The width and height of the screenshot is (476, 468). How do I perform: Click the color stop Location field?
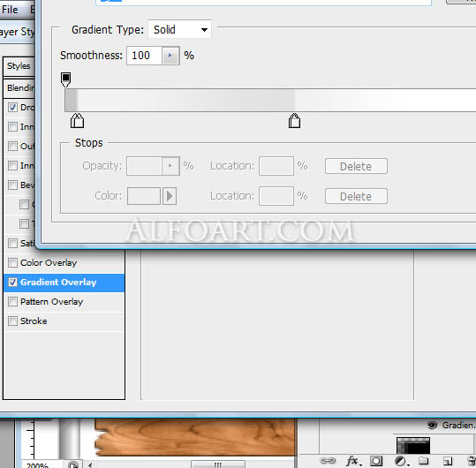click(276, 196)
